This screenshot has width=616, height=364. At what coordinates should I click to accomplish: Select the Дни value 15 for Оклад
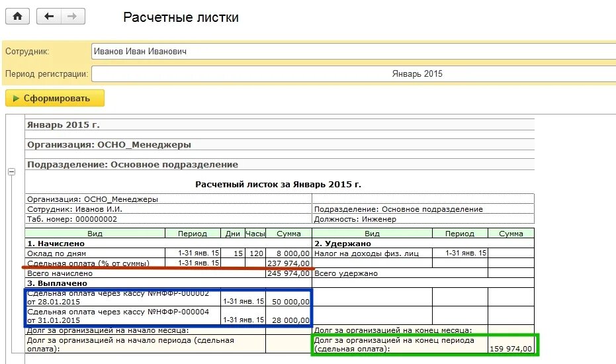233,253
